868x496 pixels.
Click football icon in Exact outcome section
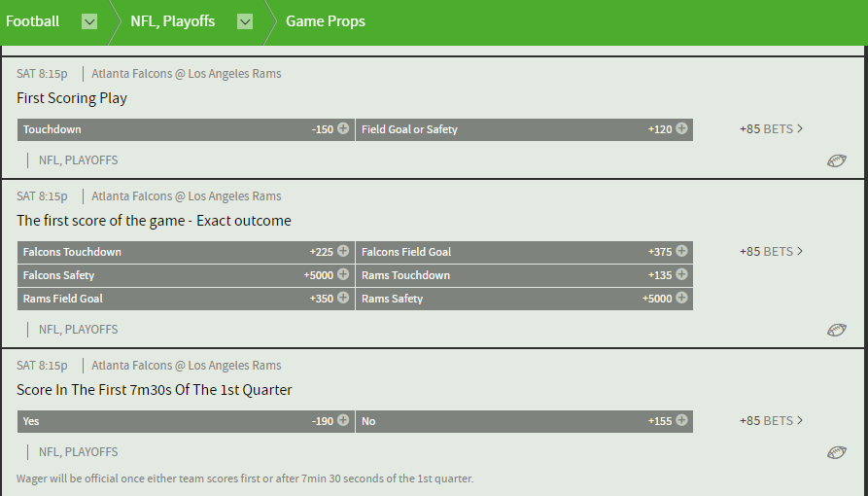pos(837,330)
